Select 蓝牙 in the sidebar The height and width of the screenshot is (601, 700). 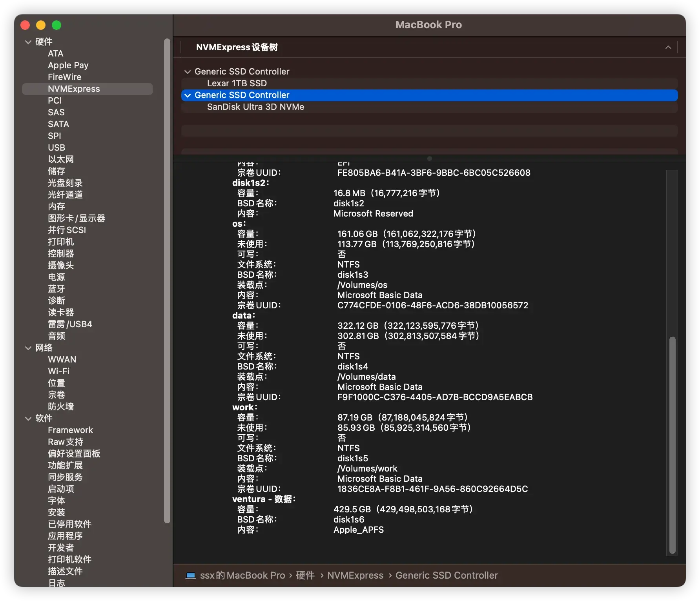[57, 289]
